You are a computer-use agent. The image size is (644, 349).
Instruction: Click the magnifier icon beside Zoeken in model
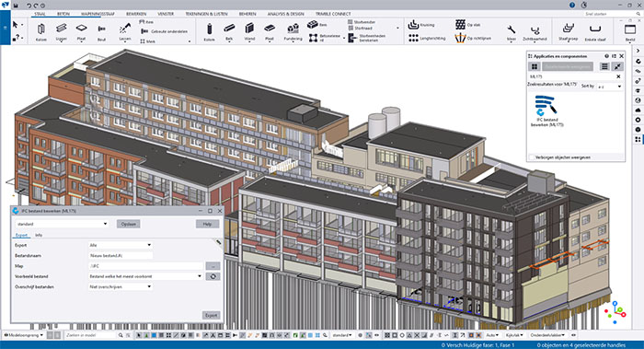pos(121,335)
